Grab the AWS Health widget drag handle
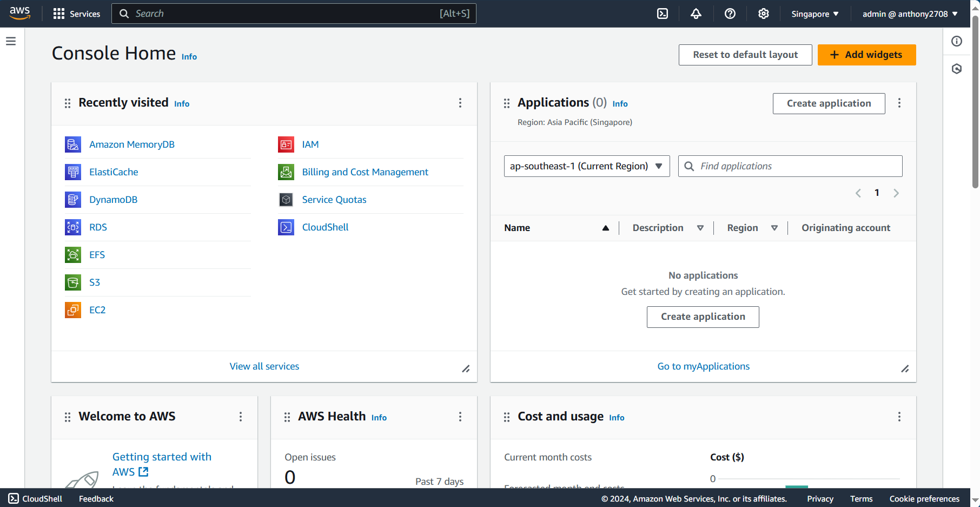This screenshot has height=507, width=980. (x=287, y=417)
